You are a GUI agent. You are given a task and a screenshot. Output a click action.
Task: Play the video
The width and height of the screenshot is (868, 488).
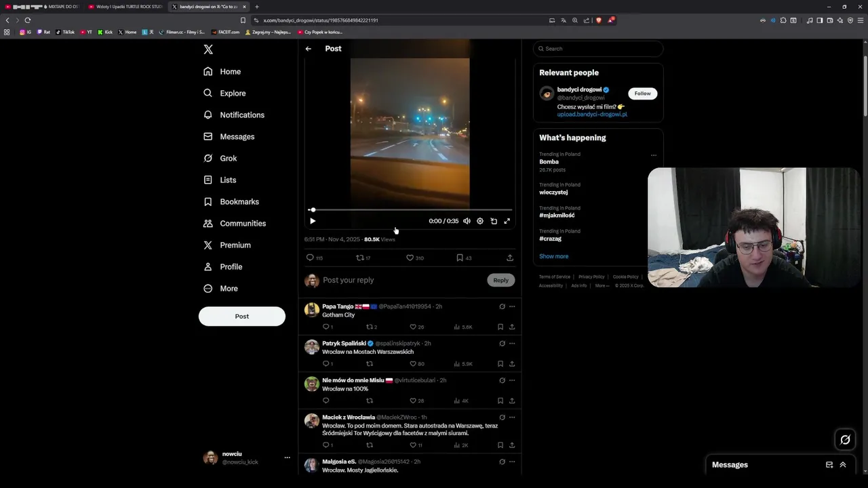pyautogui.click(x=313, y=221)
